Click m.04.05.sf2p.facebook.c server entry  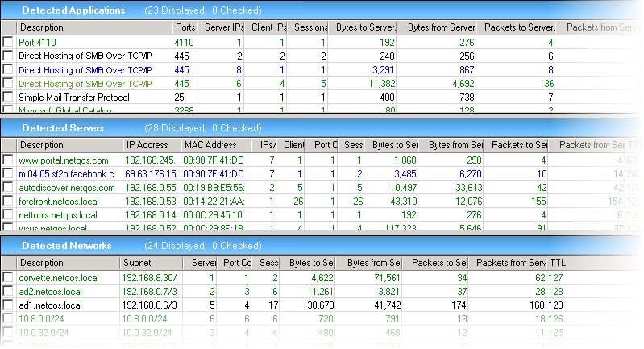click(67, 174)
